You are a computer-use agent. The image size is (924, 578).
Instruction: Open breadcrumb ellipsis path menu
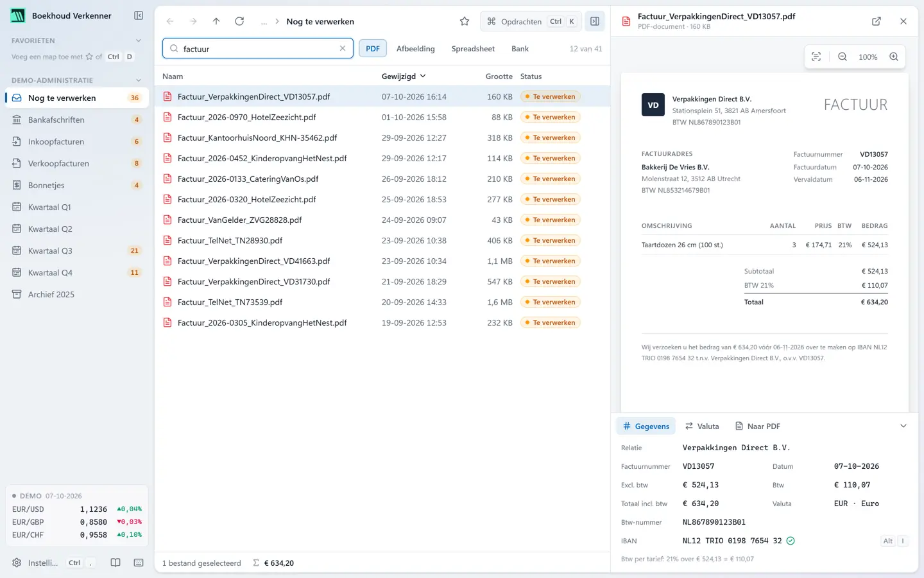coord(264,21)
